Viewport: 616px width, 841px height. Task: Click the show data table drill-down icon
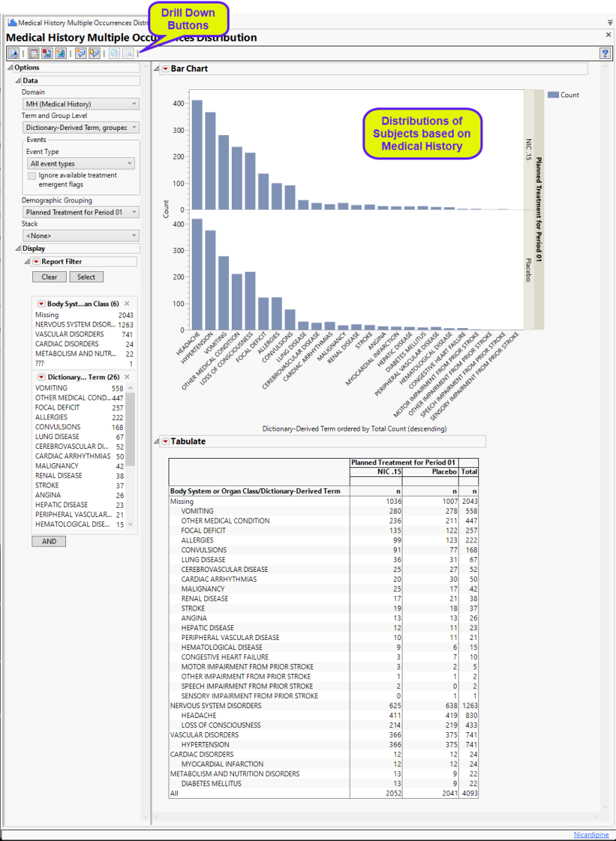[33, 53]
